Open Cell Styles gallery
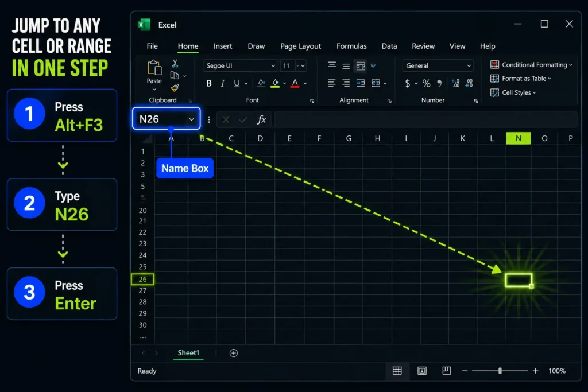This screenshot has width=588, height=392. click(513, 92)
